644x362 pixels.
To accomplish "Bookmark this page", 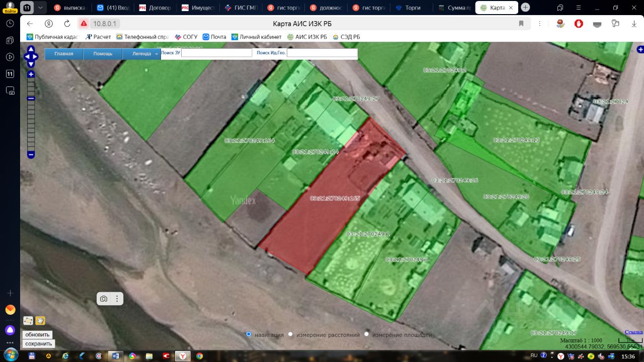I will point(521,24).
